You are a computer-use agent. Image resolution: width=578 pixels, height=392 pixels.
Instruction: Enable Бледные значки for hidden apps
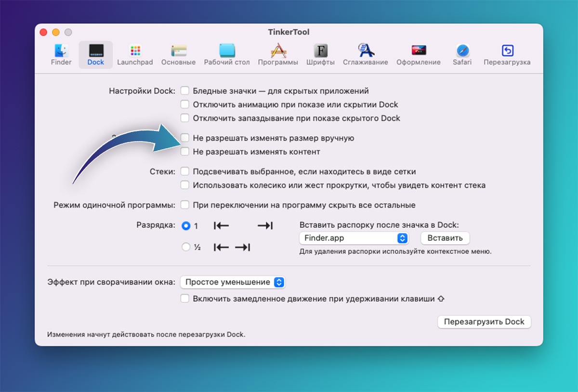[x=185, y=91]
